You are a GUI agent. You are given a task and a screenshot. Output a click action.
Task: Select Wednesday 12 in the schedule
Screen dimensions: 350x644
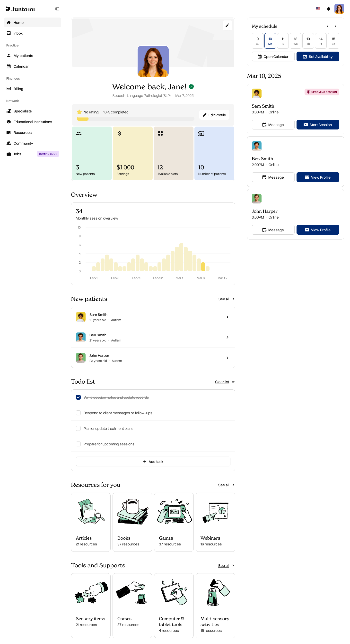[x=295, y=41]
